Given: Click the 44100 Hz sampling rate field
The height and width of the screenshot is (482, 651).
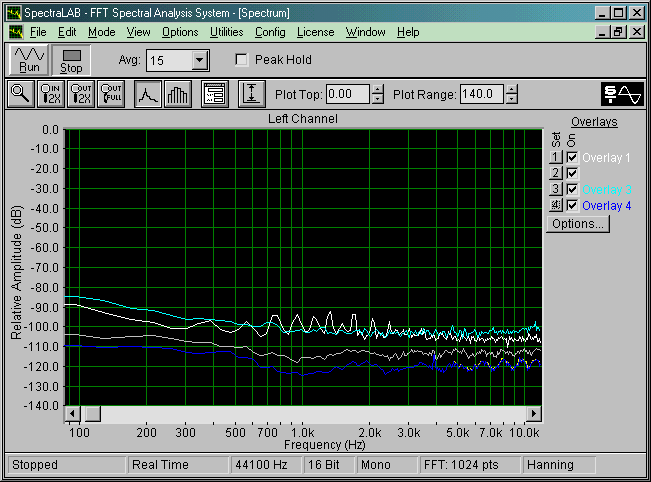Looking at the screenshot, I should pos(266,465).
